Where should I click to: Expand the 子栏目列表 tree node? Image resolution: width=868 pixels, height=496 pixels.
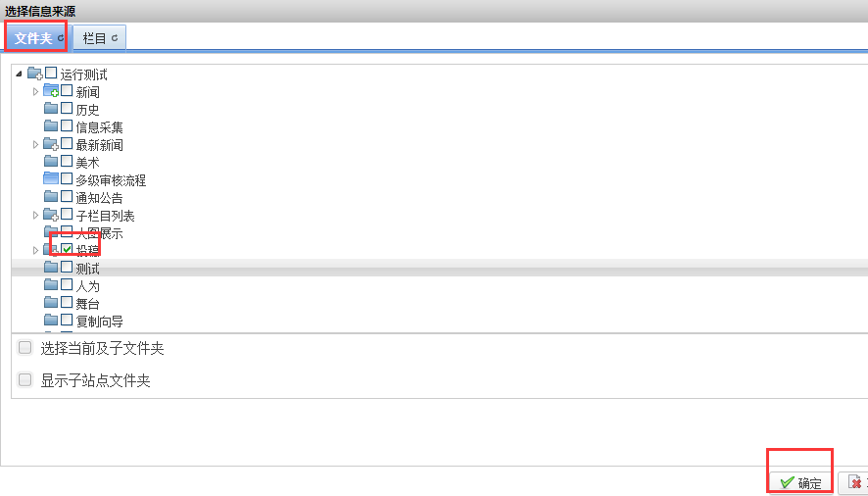[x=36, y=215]
